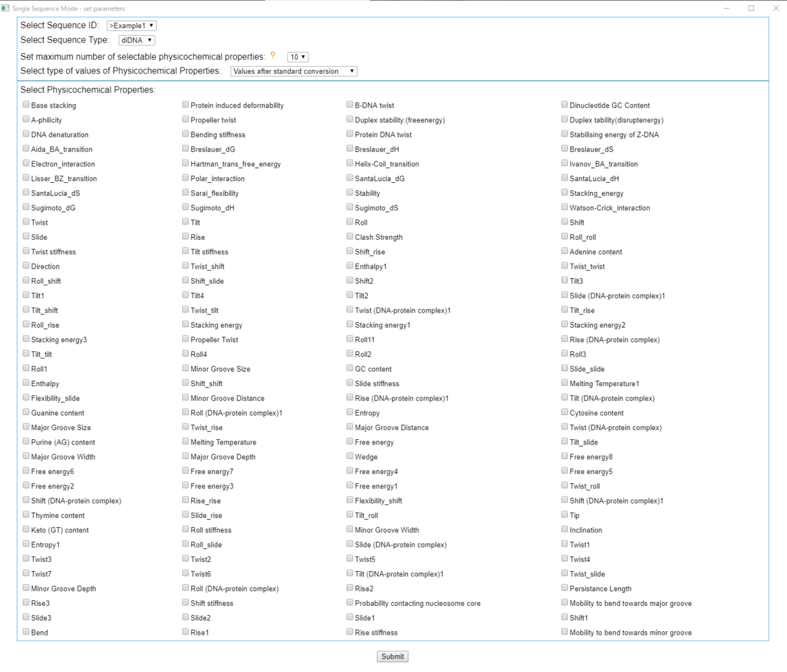Toggle the Persistance Length checkbox
This screenshot has width=787, height=672.
click(x=565, y=587)
